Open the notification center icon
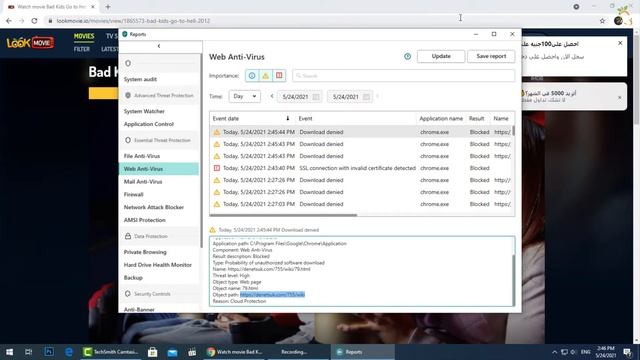This screenshot has width=640, height=360. coord(627,351)
